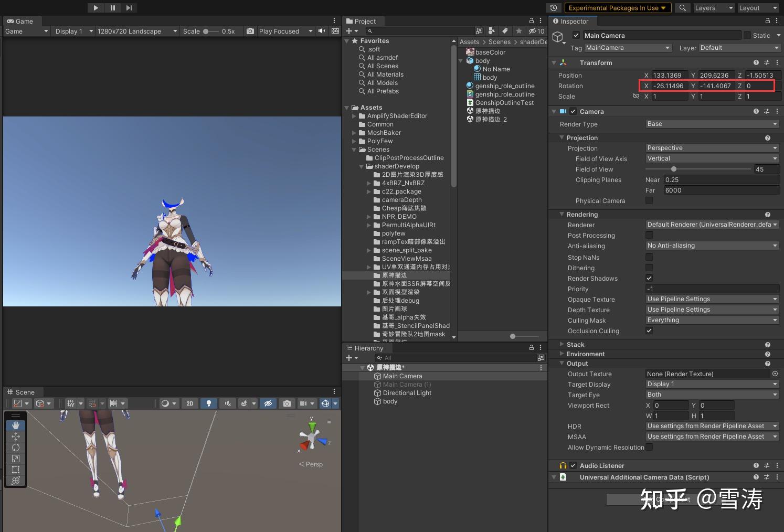
Task: Open the Culling Mask dropdown showing Everything
Action: 711,320
